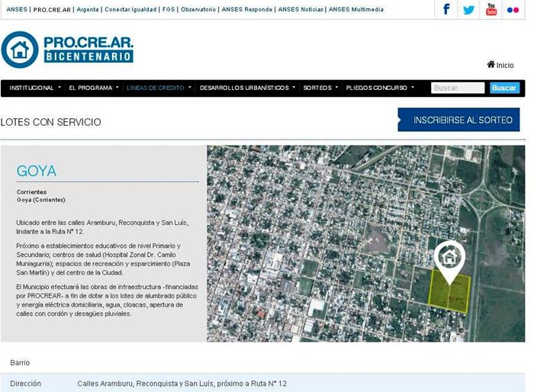Screen dimensions: 534x392
Task: Open the Sorteos menu item
Action: click(320, 88)
